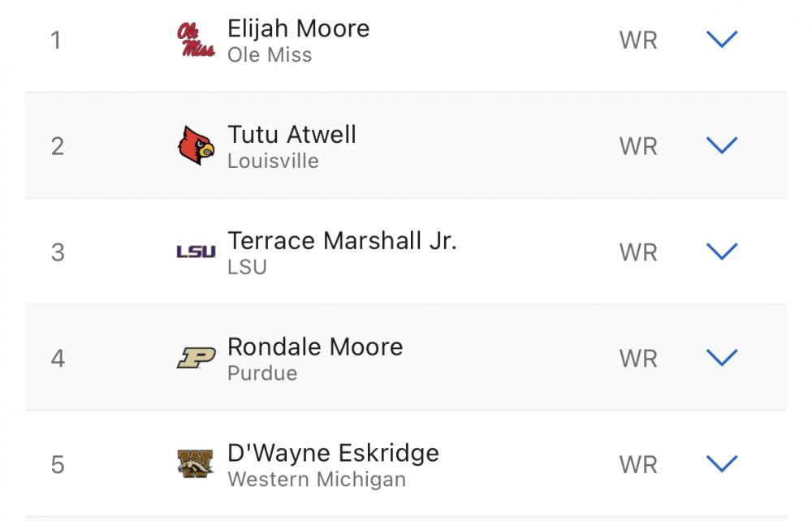Expand D'Wayne Eskridge's row chevron
This screenshot has height=521, width=812.
(722, 463)
